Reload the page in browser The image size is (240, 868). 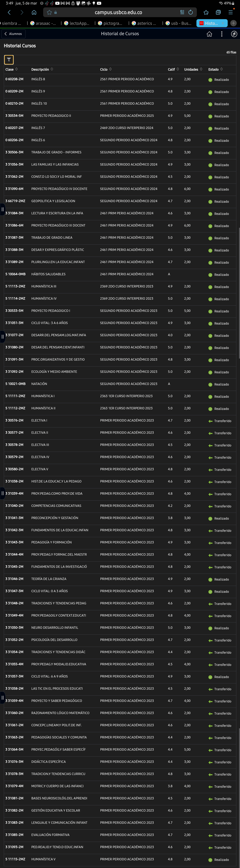190,12
